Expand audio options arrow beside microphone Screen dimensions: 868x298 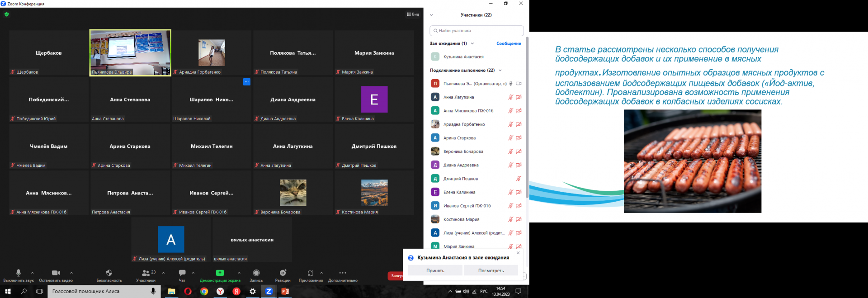[x=33, y=273]
